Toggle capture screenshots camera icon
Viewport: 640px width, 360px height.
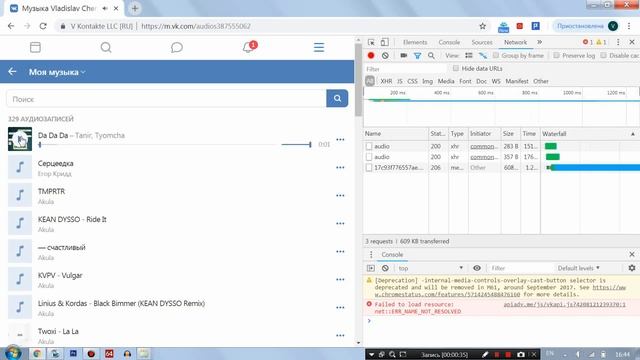(404, 55)
